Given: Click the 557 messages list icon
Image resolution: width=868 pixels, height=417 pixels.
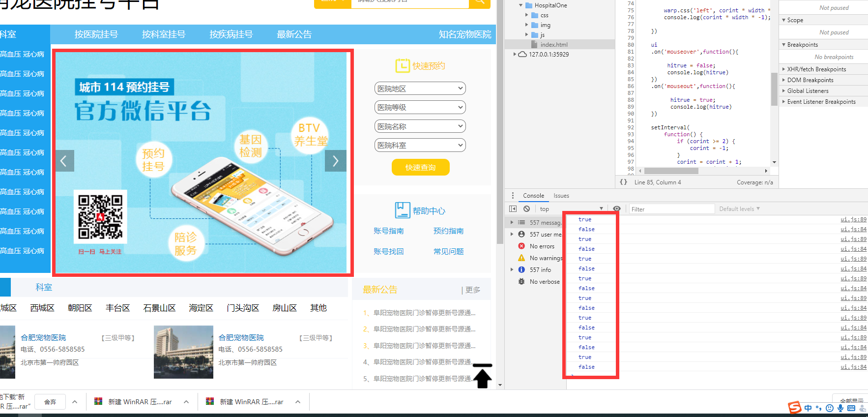Looking at the screenshot, I should pos(521,223).
